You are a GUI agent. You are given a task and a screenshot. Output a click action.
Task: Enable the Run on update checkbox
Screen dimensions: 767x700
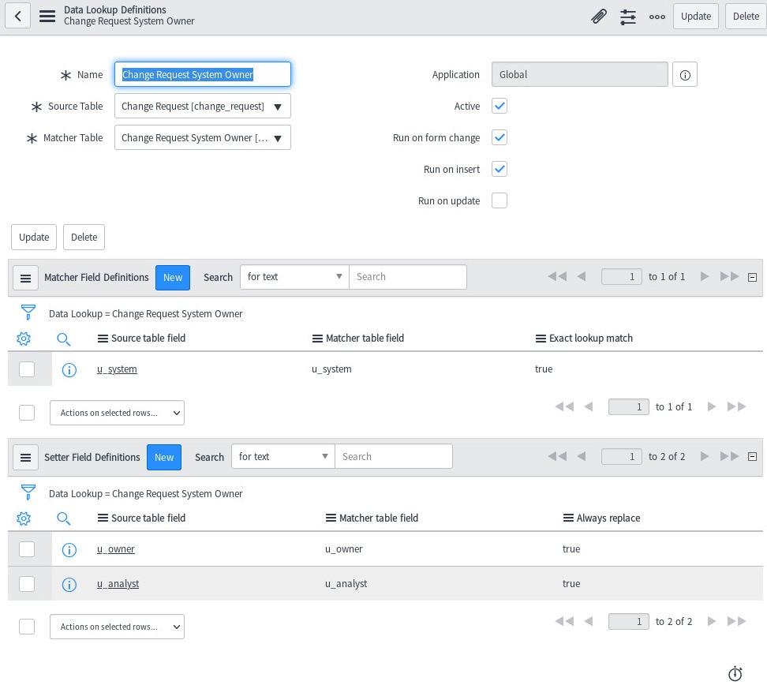pyautogui.click(x=499, y=200)
